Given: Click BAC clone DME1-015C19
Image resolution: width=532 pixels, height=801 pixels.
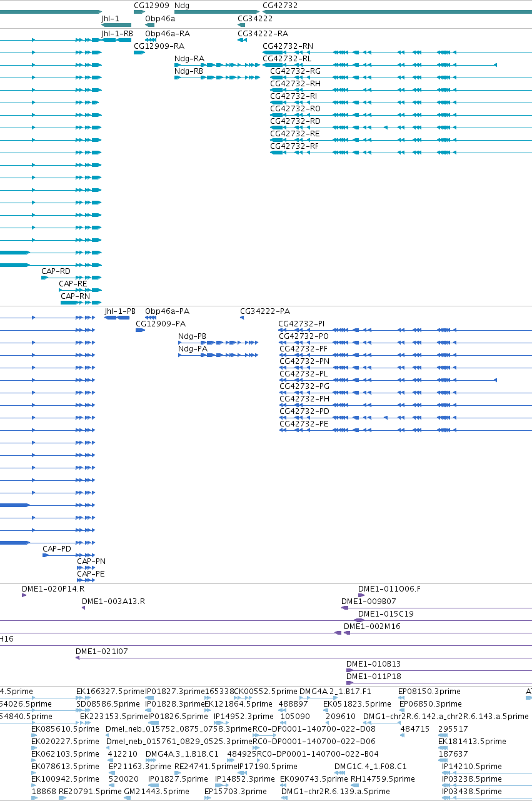Looking at the screenshot, I should click(x=386, y=614).
